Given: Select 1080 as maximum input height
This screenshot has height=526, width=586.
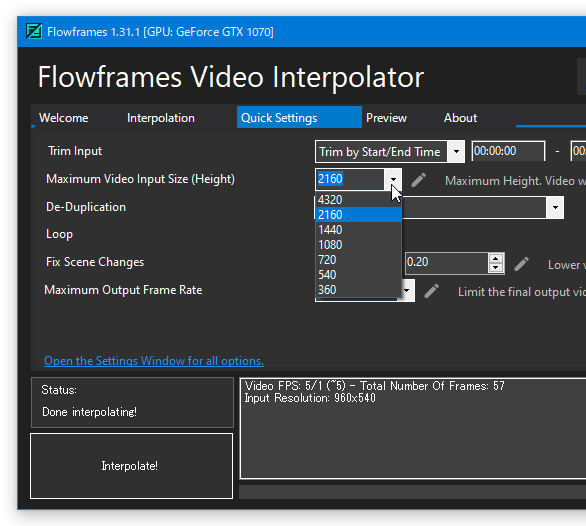Looking at the screenshot, I should [358, 244].
